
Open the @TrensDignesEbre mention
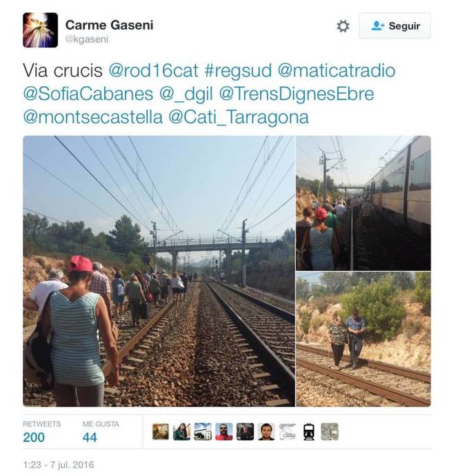pyautogui.click(x=297, y=94)
